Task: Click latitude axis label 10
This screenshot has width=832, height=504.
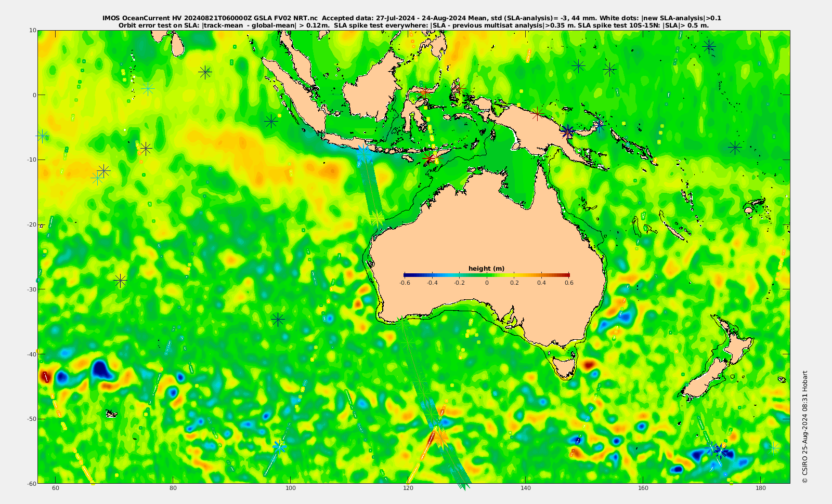Action: [x=32, y=30]
